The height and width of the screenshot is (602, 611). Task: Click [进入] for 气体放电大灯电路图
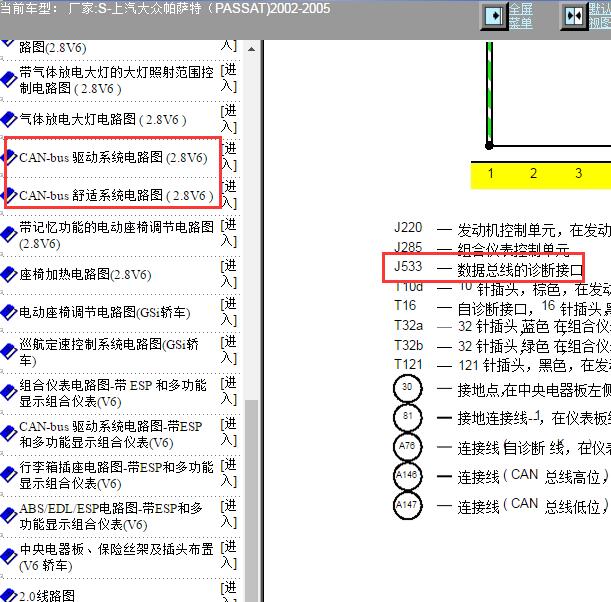pyautogui.click(x=229, y=119)
